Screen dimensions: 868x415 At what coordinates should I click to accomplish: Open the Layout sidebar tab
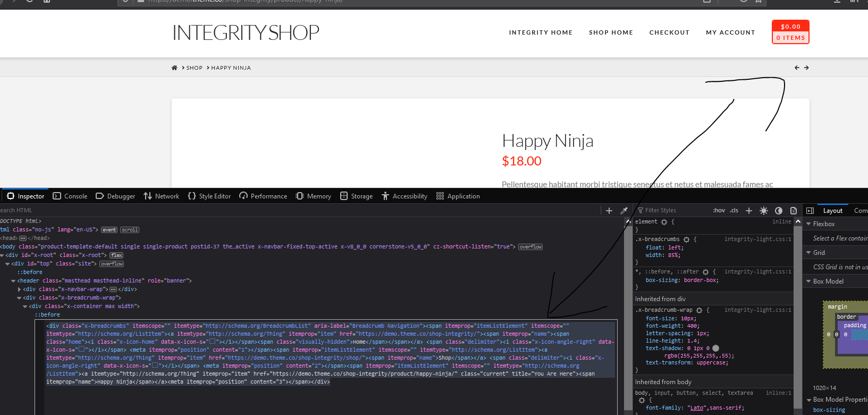(x=832, y=211)
